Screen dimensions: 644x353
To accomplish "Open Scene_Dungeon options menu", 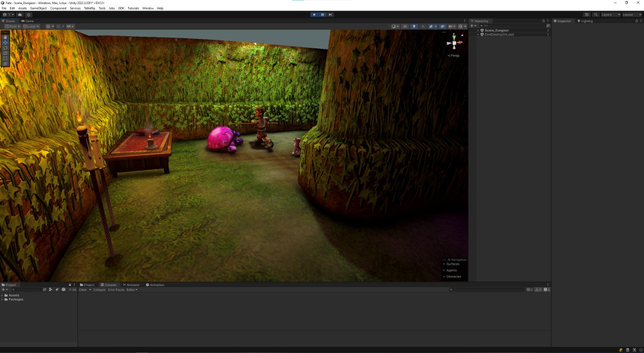I will pyautogui.click(x=548, y=31).
